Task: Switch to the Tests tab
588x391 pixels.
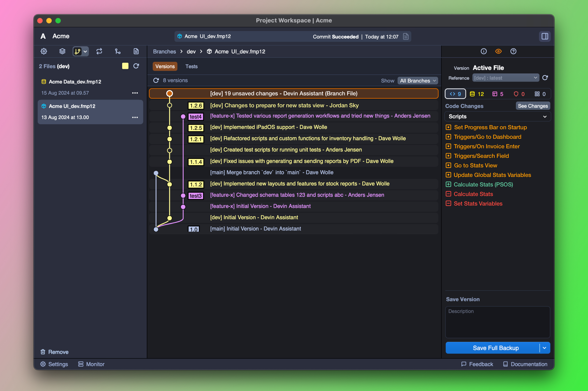Action: (x=191, y=66)
